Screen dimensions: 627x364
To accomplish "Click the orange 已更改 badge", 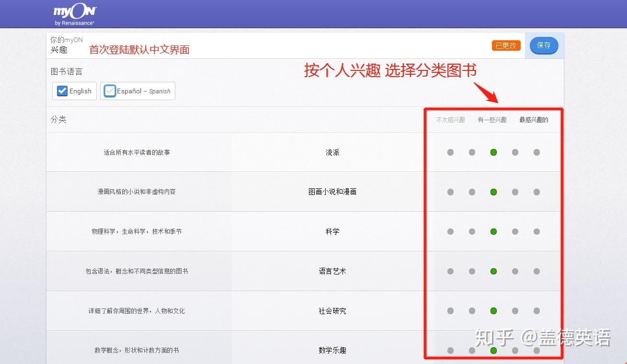I will coord(506,45).
